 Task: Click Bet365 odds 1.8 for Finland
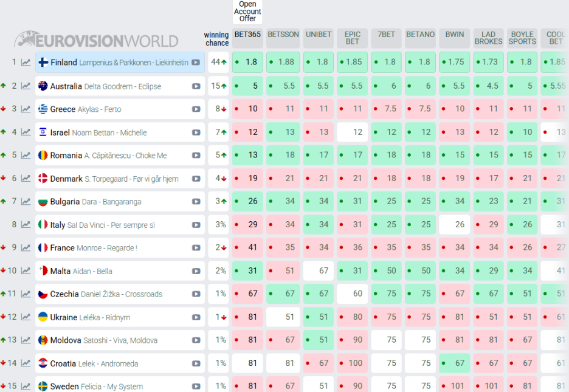coord(247,62)
